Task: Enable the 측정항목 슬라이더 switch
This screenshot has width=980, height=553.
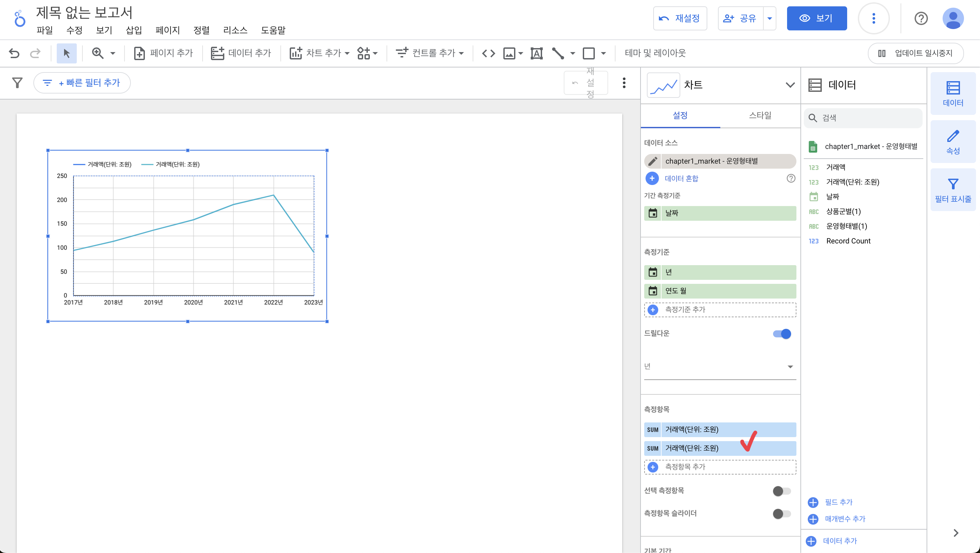Action: [x=782, y=514]
